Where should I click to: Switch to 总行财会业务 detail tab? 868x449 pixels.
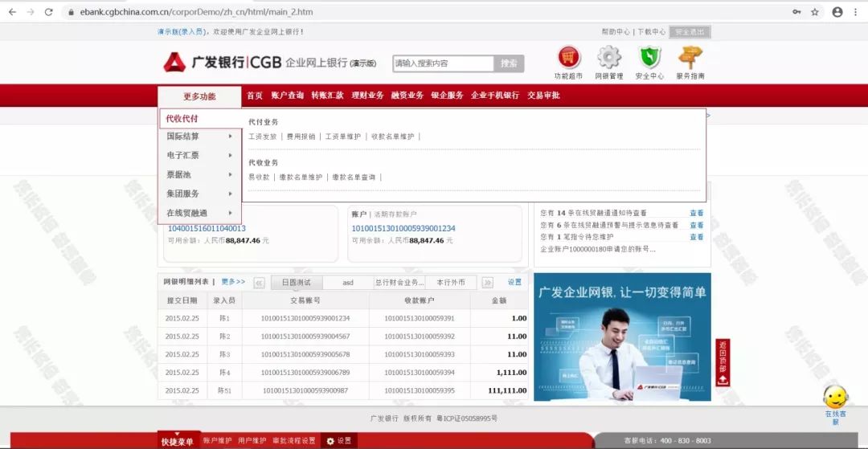tap(399, 283)
